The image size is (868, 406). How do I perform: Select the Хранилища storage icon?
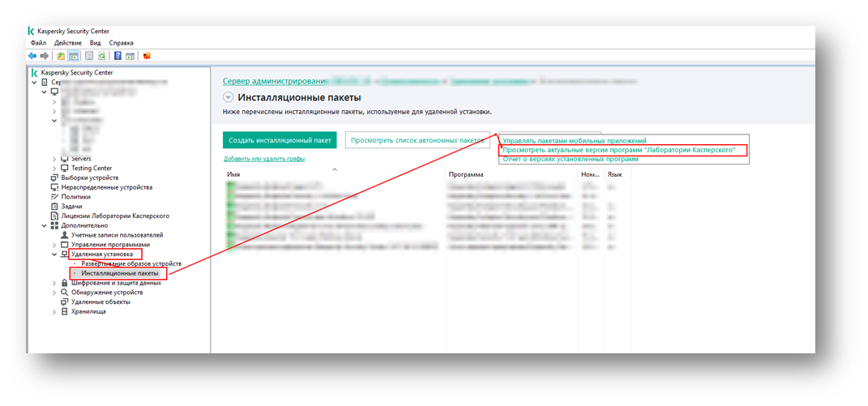(64, 311)
